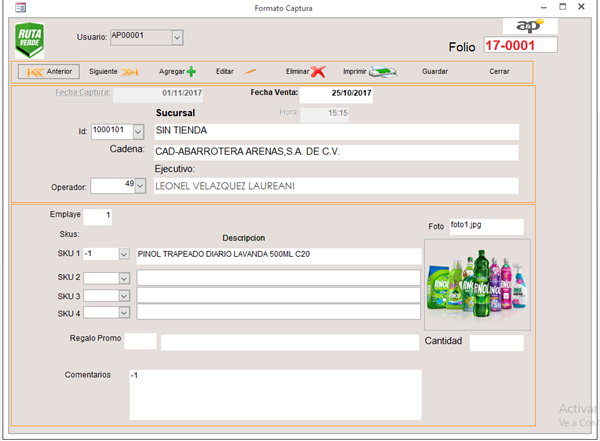Delete record using Eliminar red X

305,72
